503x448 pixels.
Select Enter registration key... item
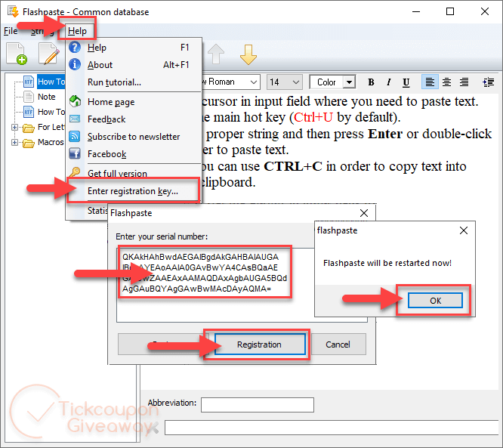[134, 191]
